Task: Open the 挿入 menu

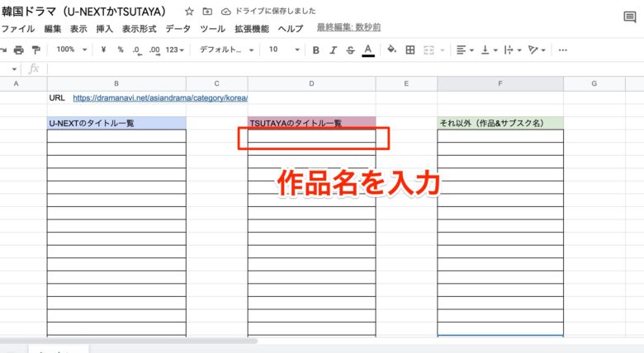Action: pyautogui.click(x=104, y=29)
